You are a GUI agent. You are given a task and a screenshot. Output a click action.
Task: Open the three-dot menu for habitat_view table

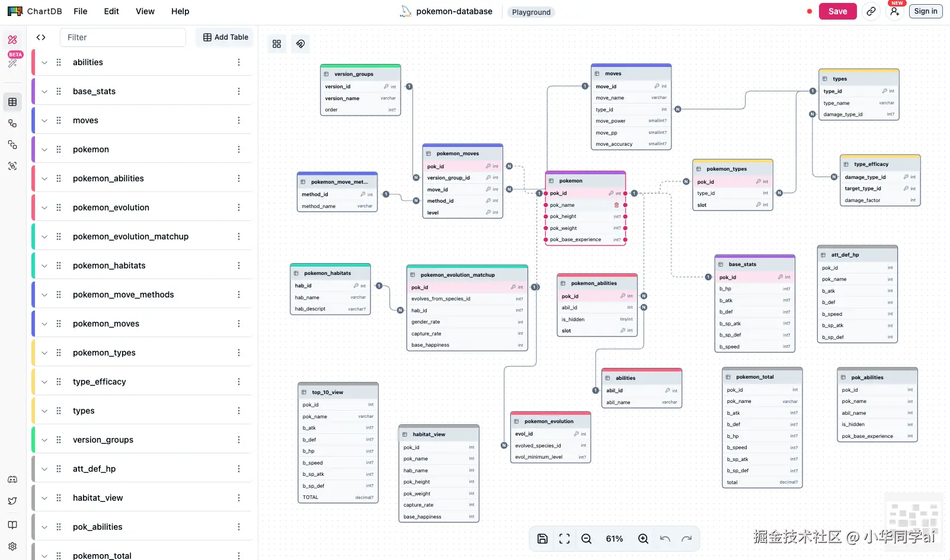tap(239, 498)
